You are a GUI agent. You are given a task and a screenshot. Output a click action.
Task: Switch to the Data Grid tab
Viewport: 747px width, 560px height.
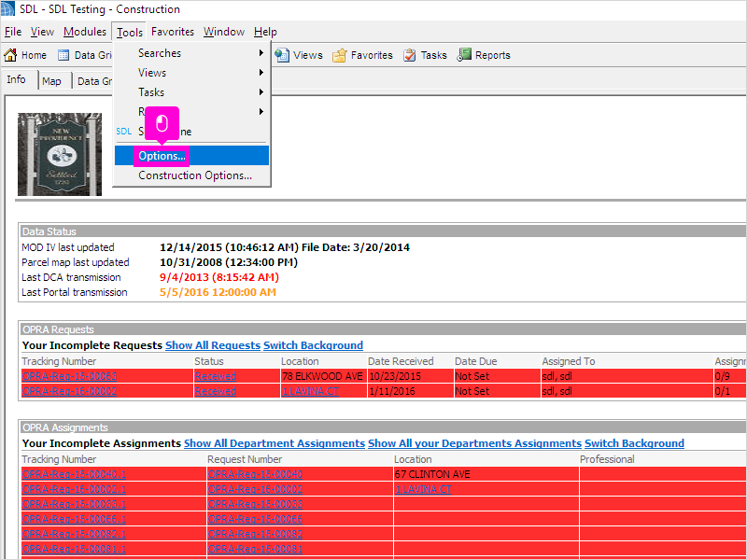pos(94,81)
